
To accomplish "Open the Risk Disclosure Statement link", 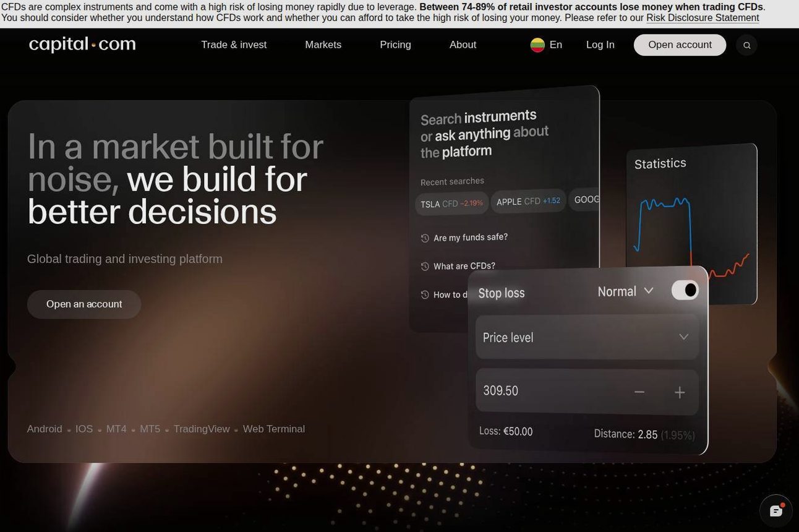I will [703, 18].
